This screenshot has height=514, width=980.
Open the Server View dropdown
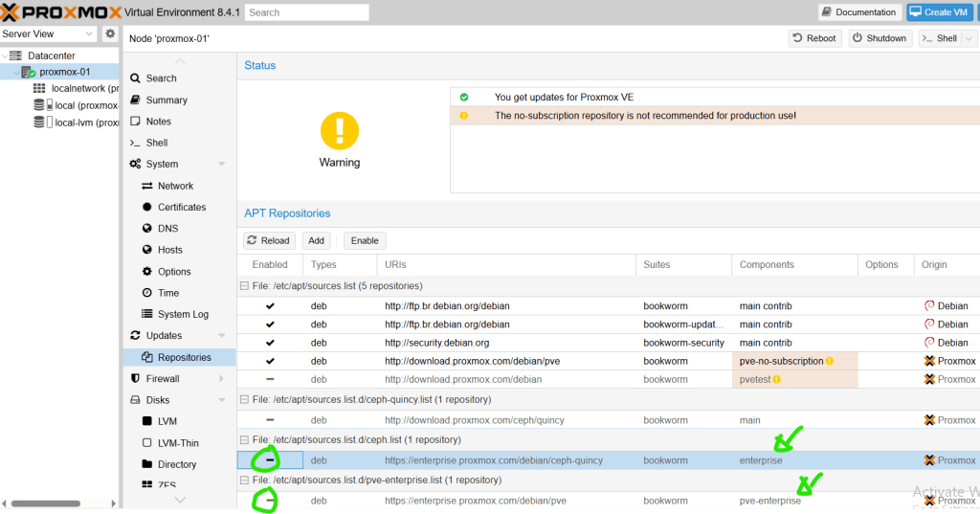pos(89,34)
